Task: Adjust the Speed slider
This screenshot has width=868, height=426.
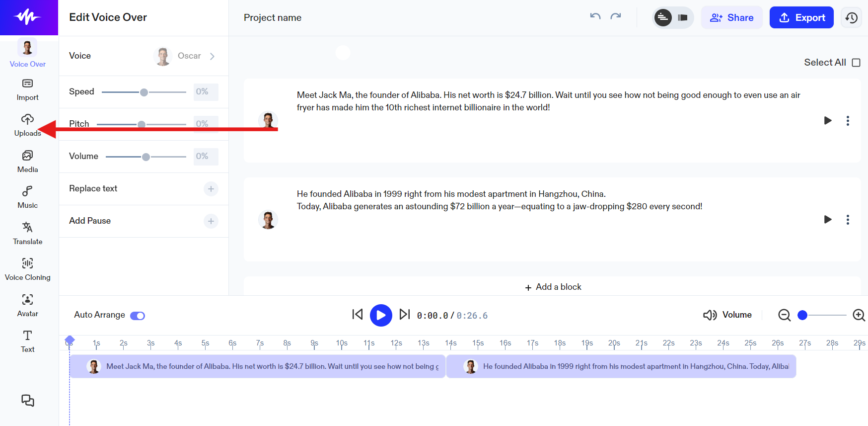Action: pyautogui.click(x=144, y=92)
